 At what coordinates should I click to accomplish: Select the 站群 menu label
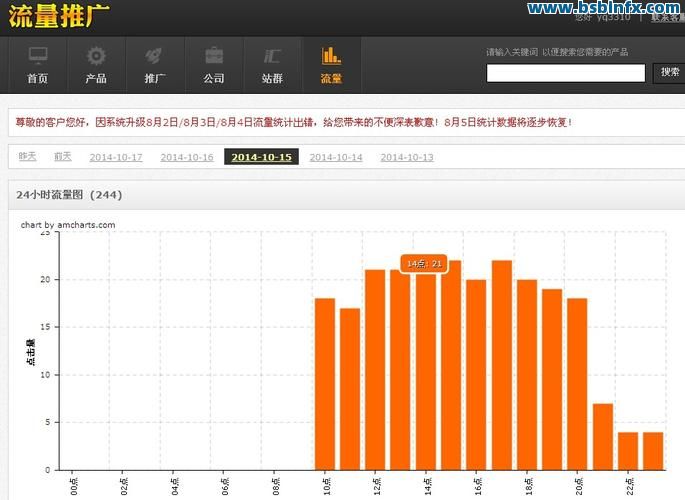[x=272, y=79]
